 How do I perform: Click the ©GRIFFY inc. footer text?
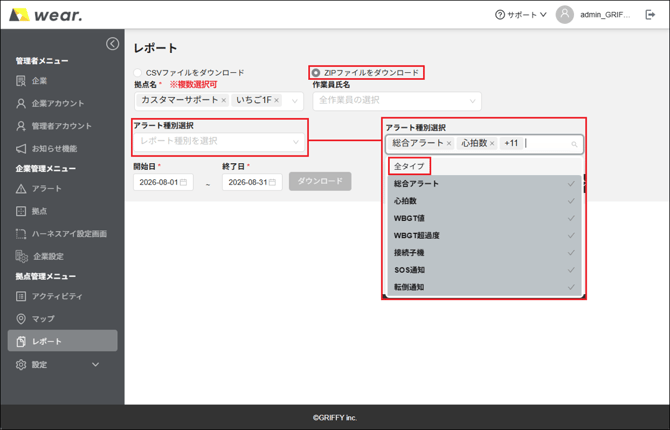[x=335, y=418]
